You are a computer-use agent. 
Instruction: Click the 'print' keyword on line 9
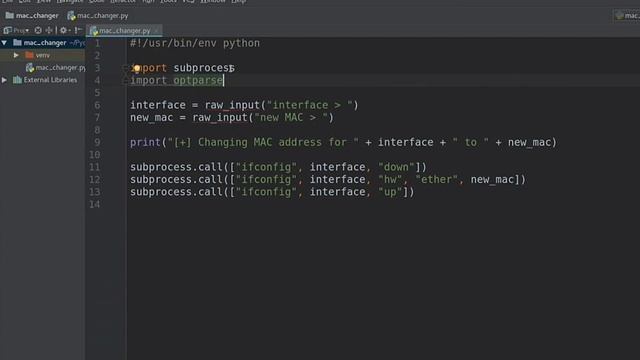pyautogui.click(x=145, y=142)
